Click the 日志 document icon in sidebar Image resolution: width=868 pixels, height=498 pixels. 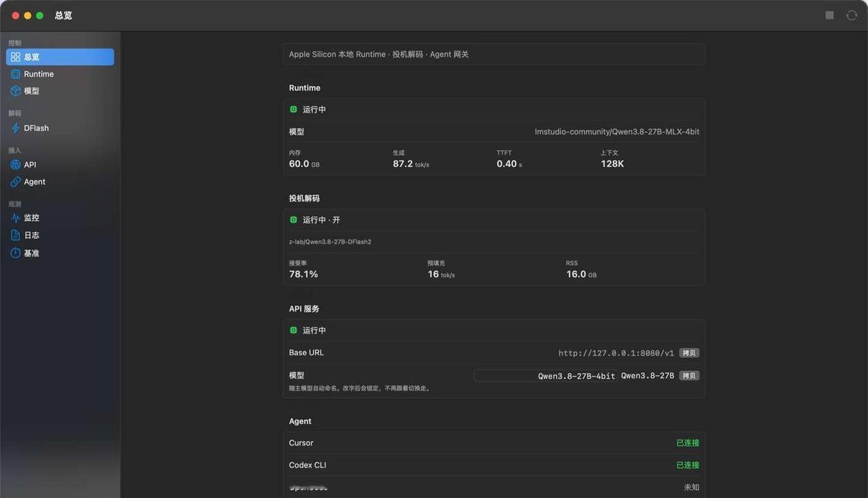point(16,235)
